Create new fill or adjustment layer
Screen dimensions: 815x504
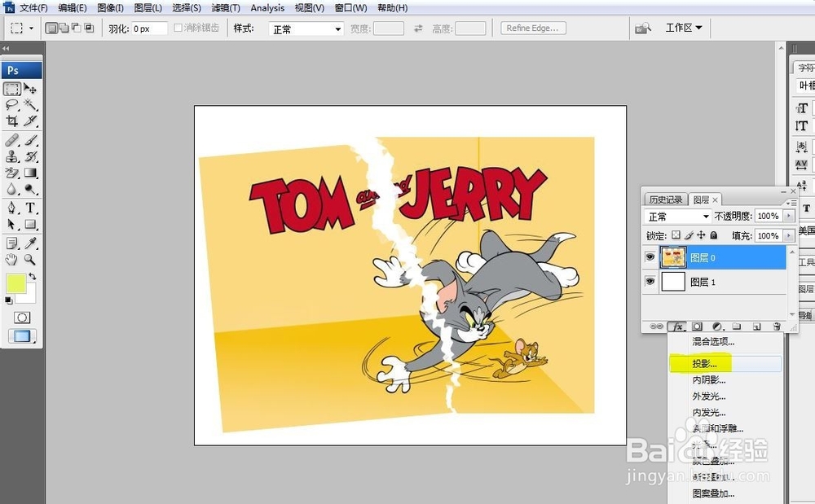coord(717,327)
